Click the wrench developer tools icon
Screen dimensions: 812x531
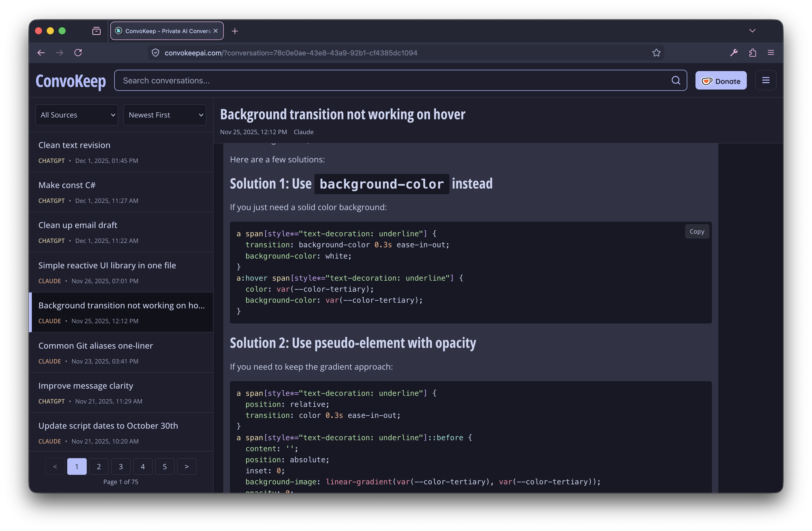point(734,53)
